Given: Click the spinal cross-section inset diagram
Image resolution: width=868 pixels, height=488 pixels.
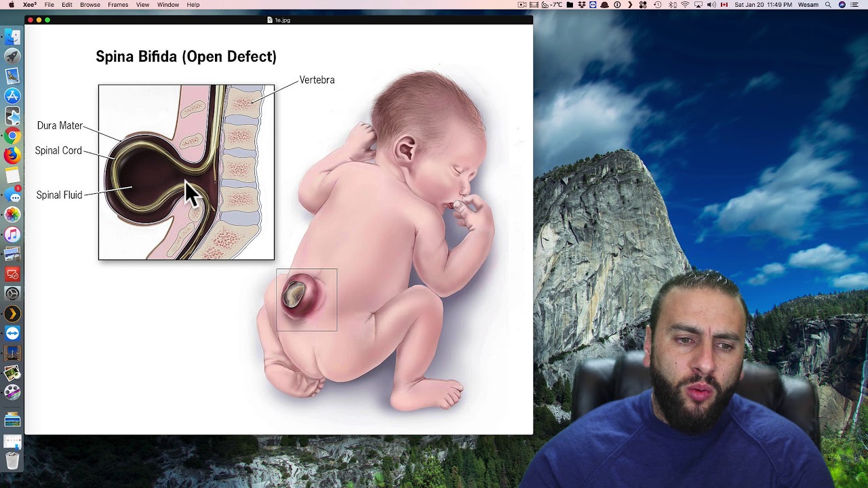Looking at the screenshot, I should pos(186,172).
